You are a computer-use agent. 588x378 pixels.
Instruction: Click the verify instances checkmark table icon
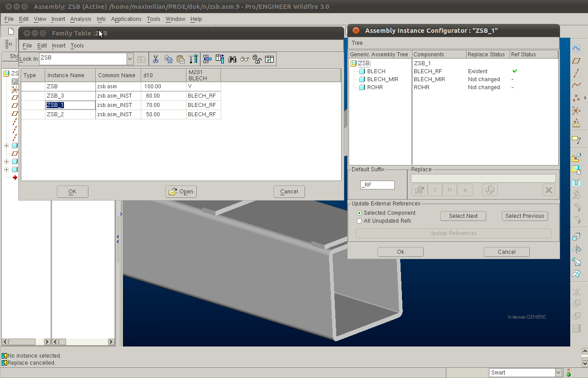(269, 59)
